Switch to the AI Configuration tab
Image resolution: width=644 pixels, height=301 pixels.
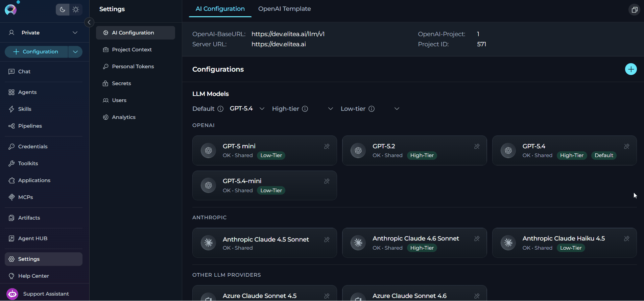pyautogui.click(x=220, y=9)
